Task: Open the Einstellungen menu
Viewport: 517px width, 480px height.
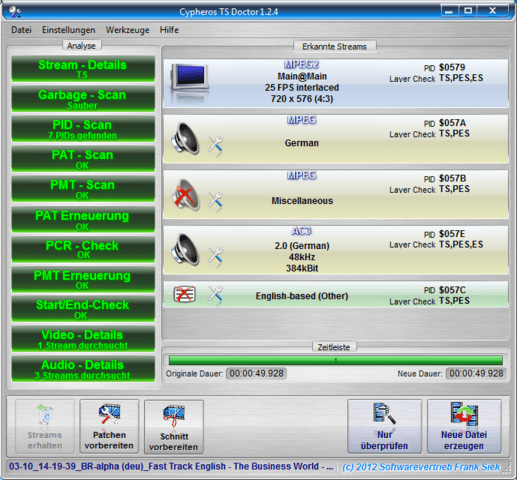Action: 69,30
